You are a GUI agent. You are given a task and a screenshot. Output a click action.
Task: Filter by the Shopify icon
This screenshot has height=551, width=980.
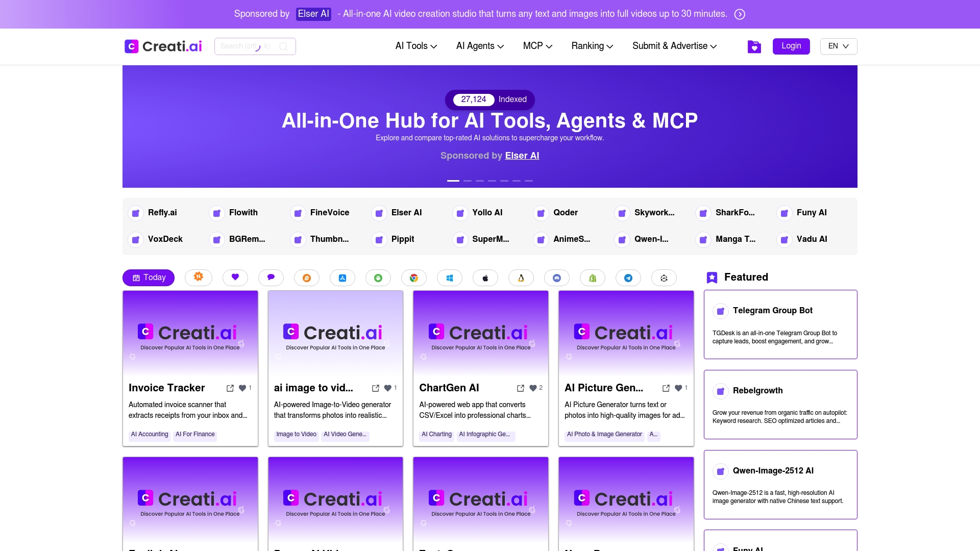click(x=593, y=278)
